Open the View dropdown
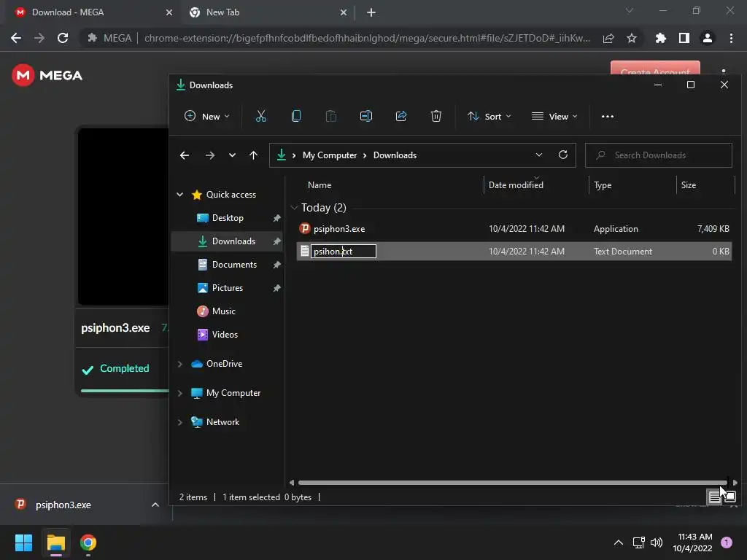Image resolution: width=747 pixels, height=560 pixels. point(554,116)
